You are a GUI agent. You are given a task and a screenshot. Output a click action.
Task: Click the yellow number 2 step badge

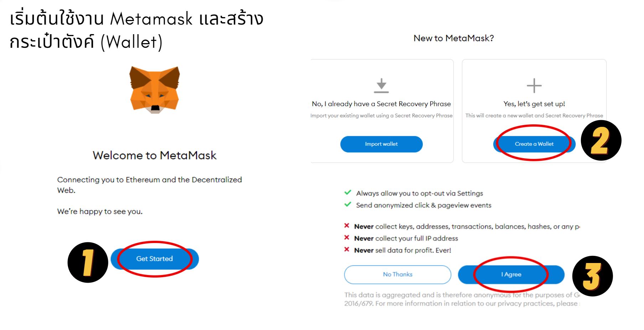(x=601, y=140)
